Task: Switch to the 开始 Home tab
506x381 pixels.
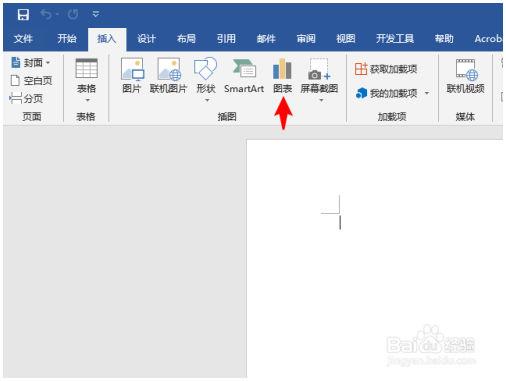Action: pos(67,39)
